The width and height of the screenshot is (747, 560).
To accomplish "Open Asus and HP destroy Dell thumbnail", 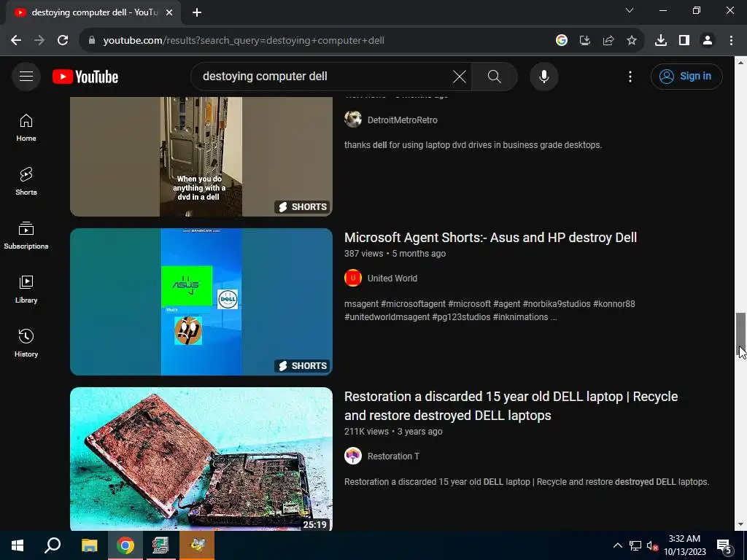I will point(201,302).
